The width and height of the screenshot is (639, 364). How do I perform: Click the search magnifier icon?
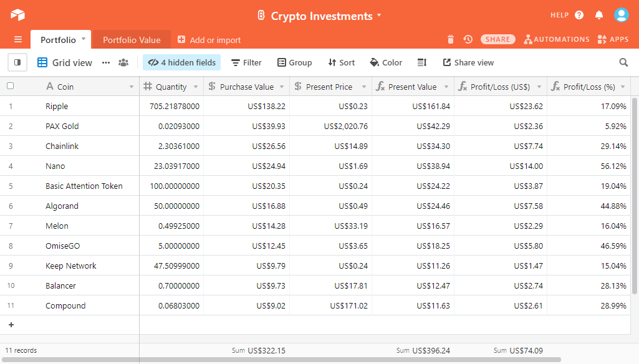click(623, 62)
